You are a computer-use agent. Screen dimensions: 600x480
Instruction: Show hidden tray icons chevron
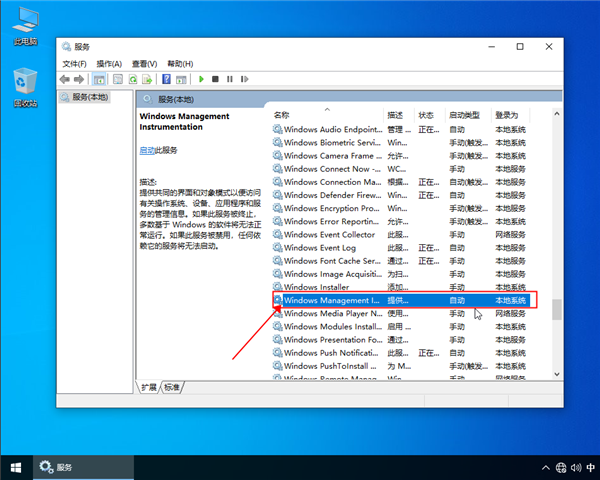(x=547, y=467)
